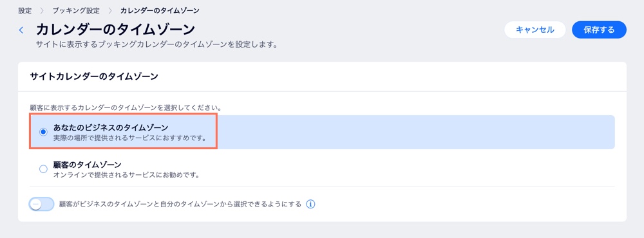Click the サイトカレンダーのタイムゾーン section header

coord(95,77)
